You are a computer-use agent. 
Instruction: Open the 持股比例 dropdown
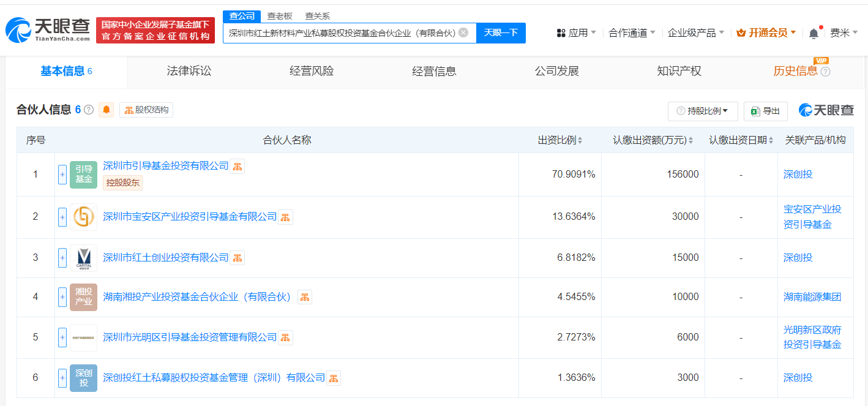pos(703,111)
